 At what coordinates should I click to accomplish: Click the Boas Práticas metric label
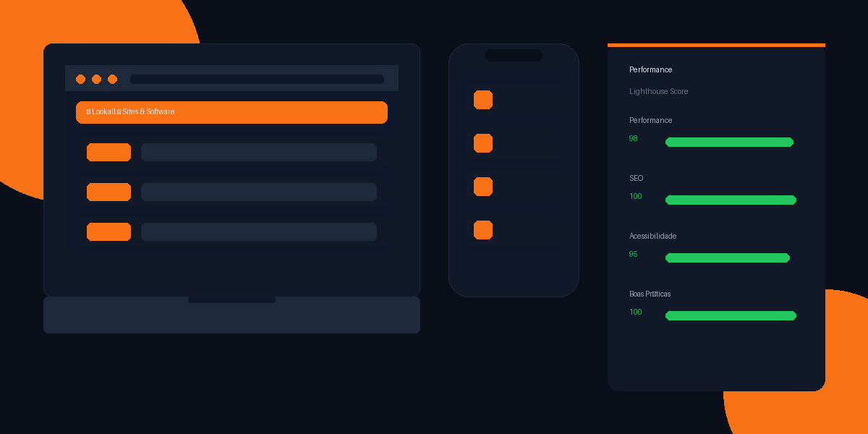pos(650,294)
